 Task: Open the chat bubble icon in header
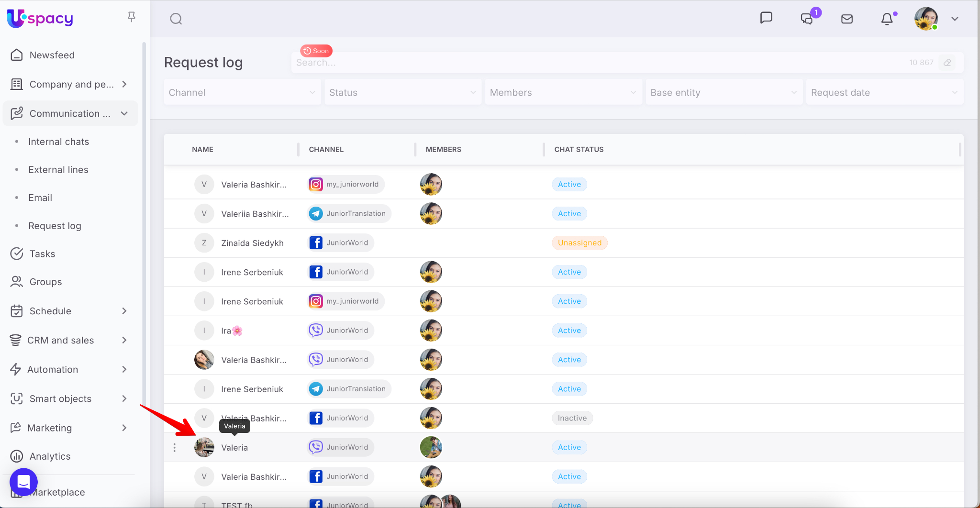click(766, 18)
